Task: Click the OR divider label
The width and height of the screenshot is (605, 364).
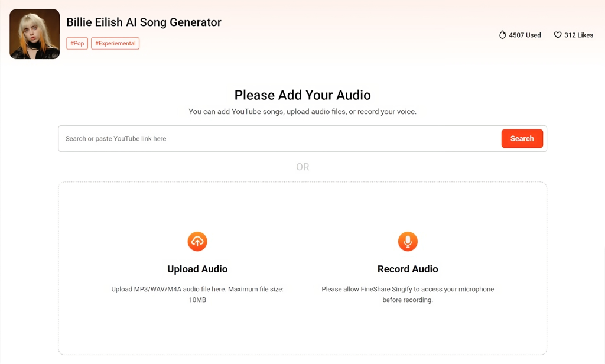Action: pos(302,167)
